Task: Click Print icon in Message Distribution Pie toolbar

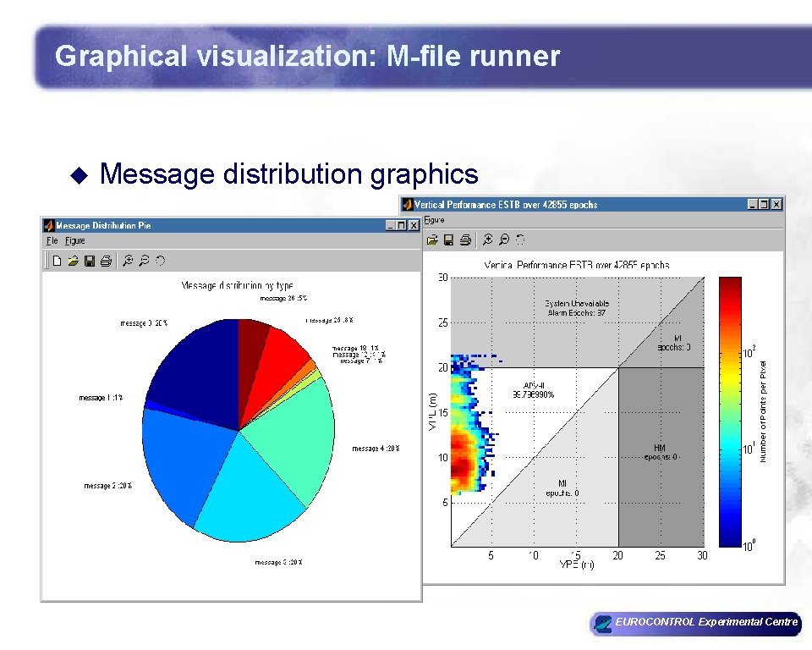Action: [106, 261]
